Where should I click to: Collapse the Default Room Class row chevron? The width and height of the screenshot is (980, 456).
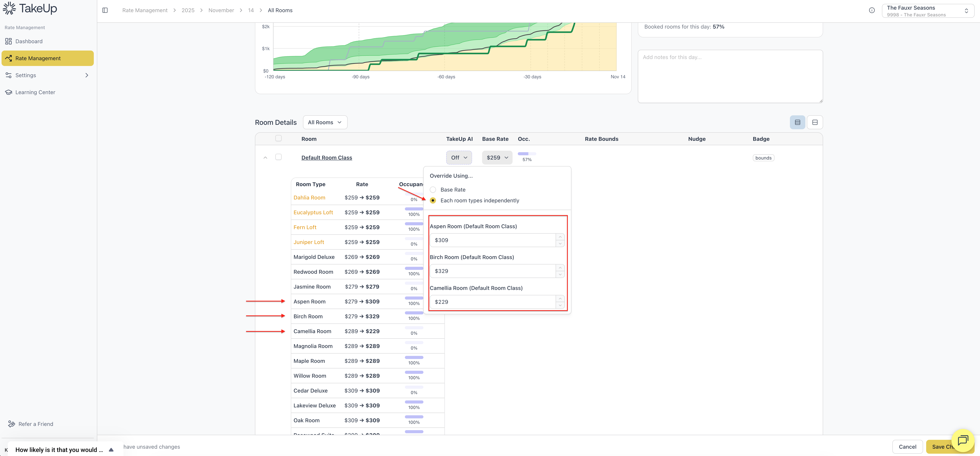(x=265, y=158)
